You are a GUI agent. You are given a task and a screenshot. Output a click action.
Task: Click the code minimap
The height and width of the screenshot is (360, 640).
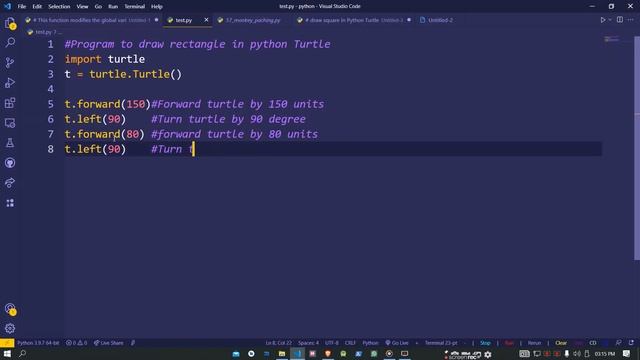[611, 39]
